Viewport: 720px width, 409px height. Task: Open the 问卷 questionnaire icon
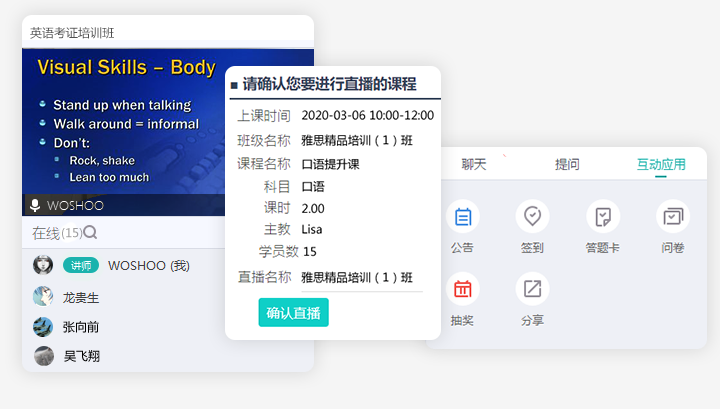673,216
